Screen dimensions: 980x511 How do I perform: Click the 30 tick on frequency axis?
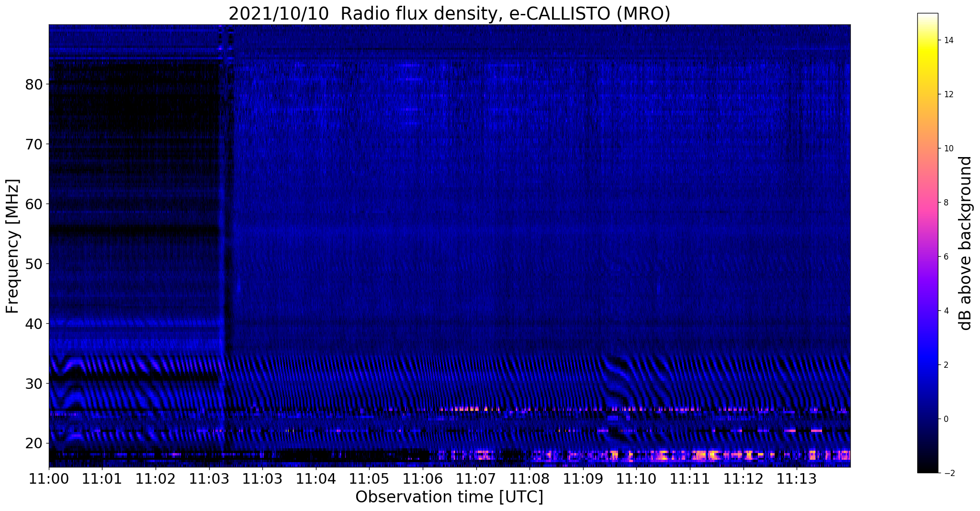pos(34,384)
